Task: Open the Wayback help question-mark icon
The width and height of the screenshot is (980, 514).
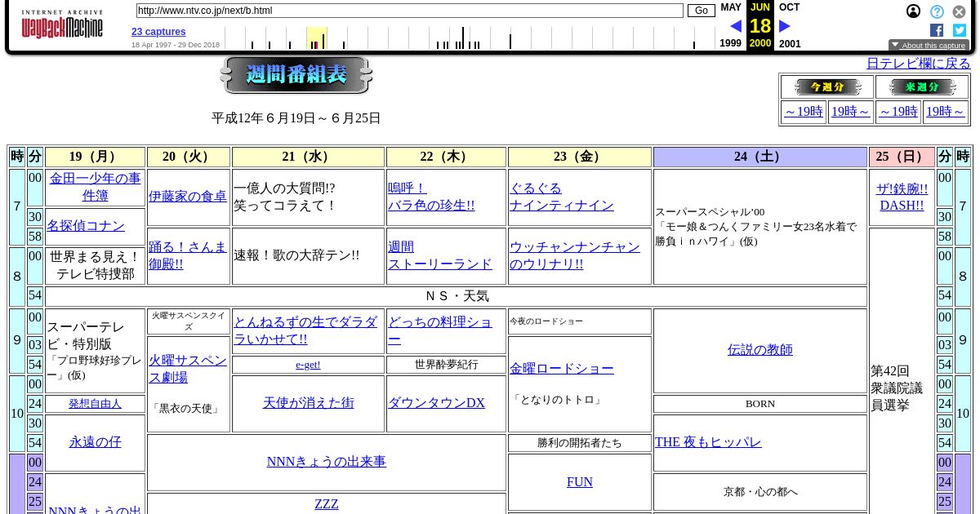Action: (x=937, y=11)
